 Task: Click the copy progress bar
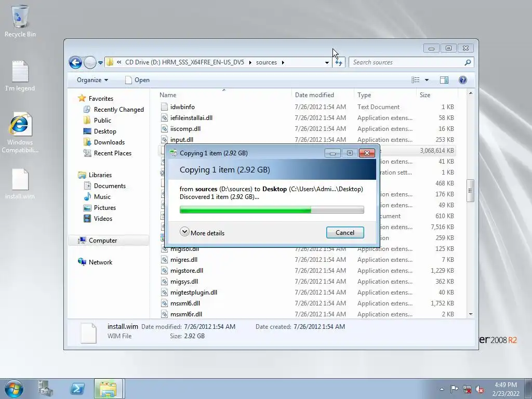tap(272, 210)
